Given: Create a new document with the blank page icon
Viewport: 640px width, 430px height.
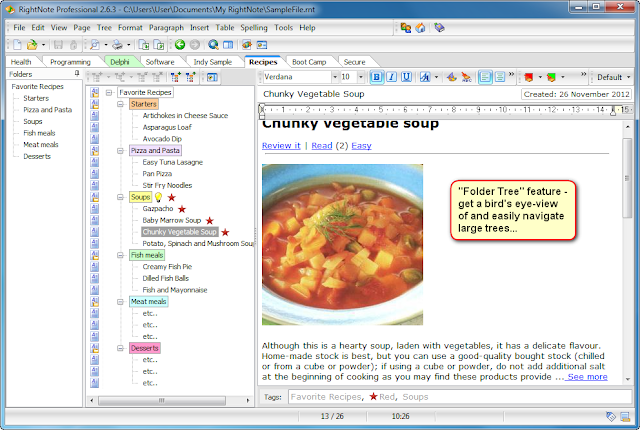Looking at the screenshot, I should (x=17, y=44).
